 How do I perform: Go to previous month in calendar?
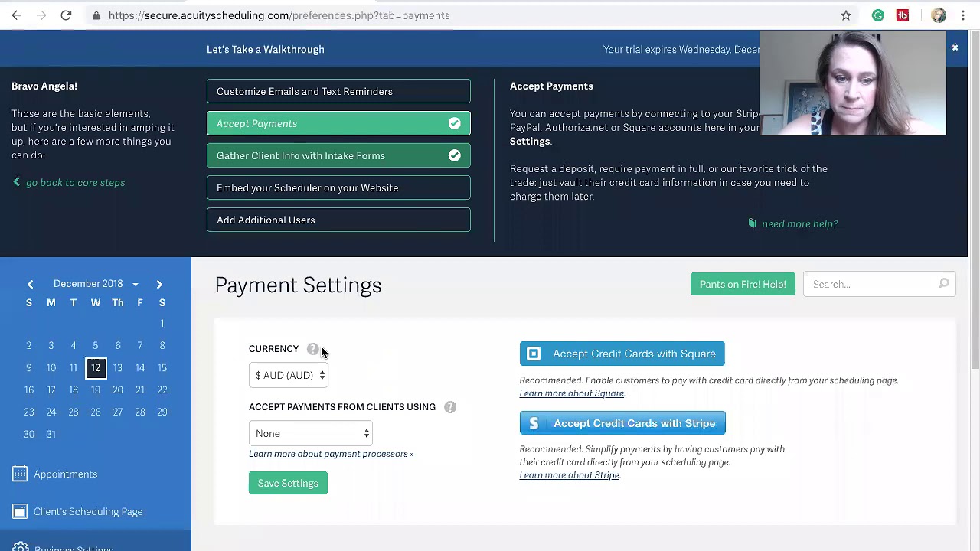[x=30, y=284]
